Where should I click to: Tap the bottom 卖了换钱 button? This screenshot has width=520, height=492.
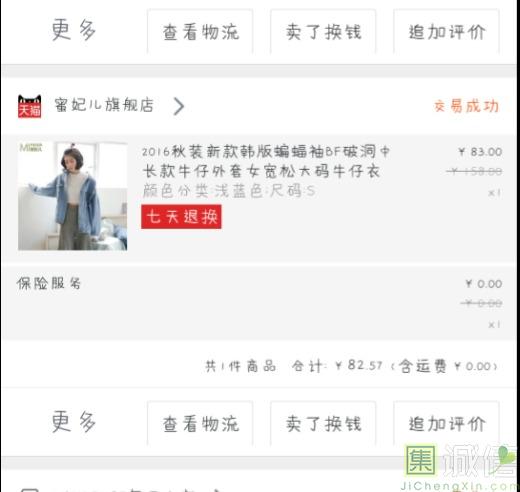pos(323,424)
